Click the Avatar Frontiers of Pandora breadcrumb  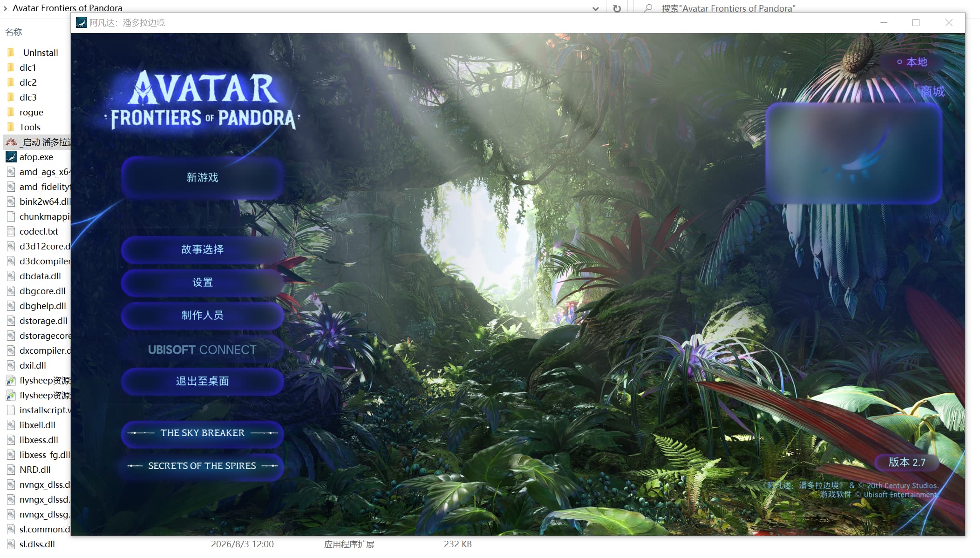click(68, 8)
